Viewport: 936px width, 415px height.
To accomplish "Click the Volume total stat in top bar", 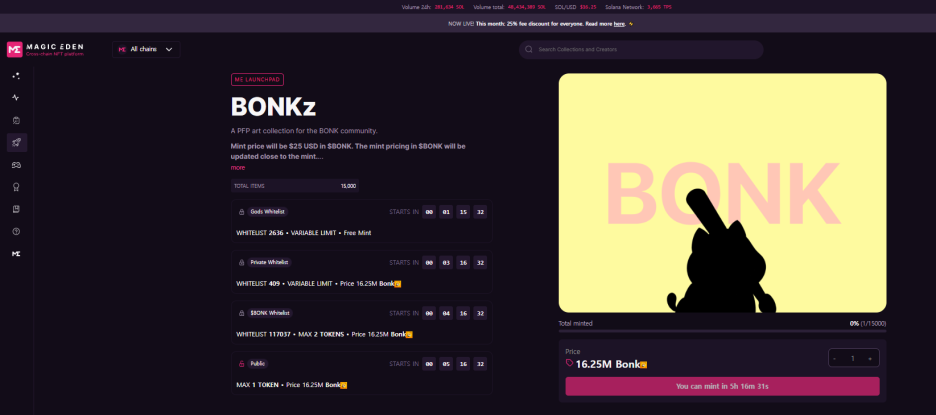I will coord(509,7).
